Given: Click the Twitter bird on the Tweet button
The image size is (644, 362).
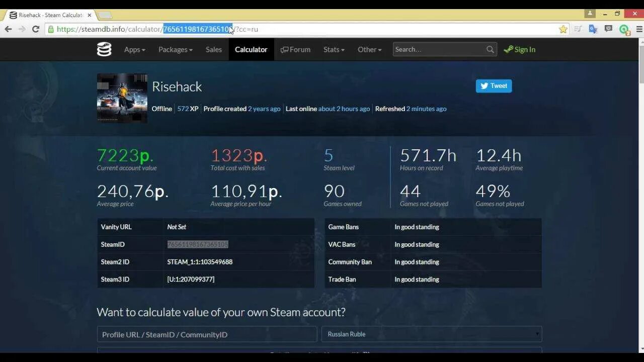Looking at the screenshot, I should pos(484,85).
